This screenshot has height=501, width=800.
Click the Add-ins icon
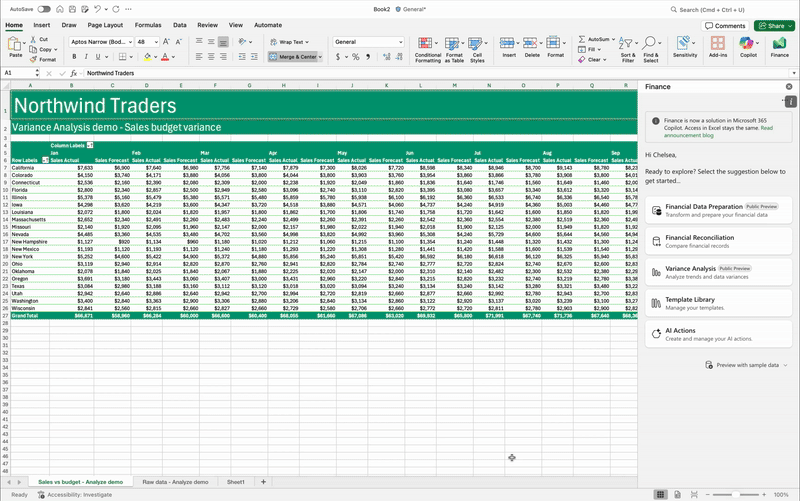click(717, 44)
